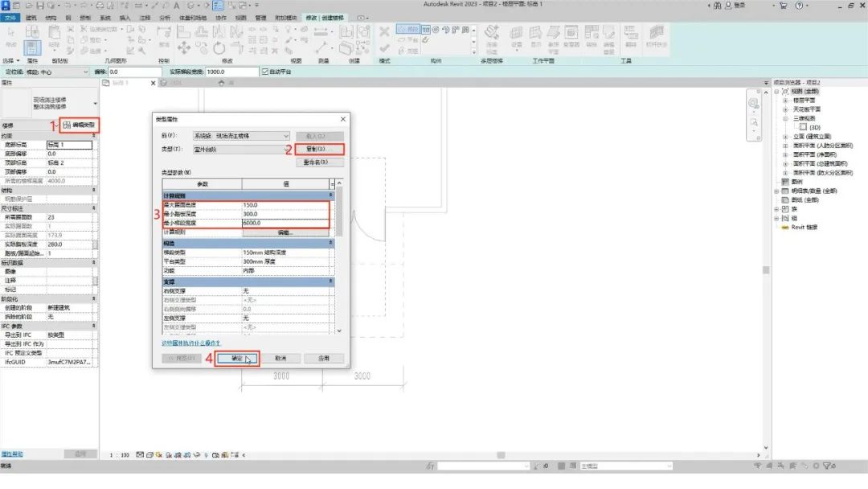Click the Revit application logo icon
This screenshot has width=868, height=489.
[6, 5]
